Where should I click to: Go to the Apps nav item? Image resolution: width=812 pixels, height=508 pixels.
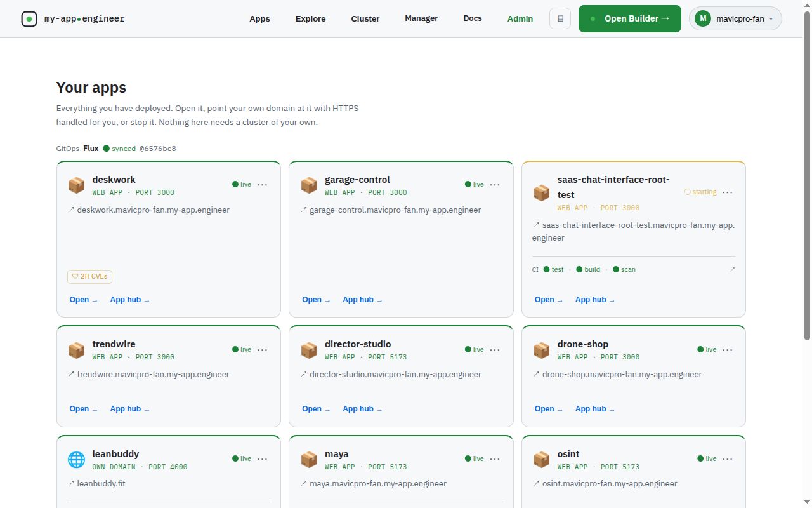pos(259,19)
